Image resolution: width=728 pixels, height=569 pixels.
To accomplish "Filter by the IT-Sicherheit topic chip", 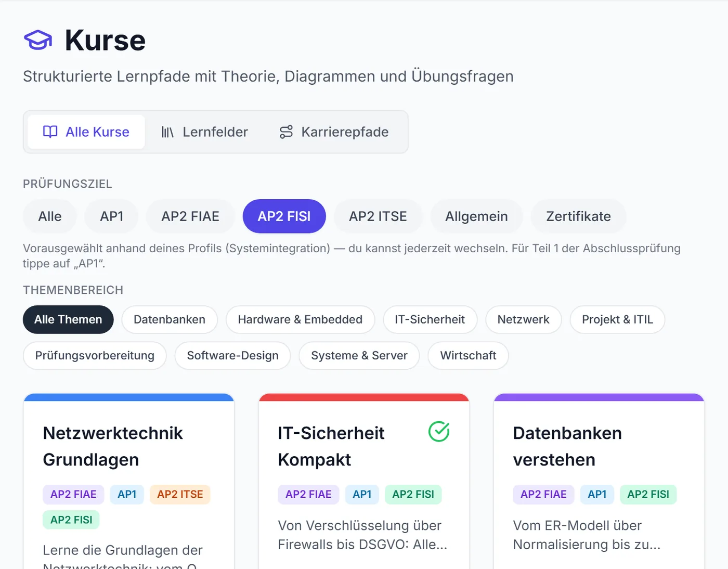I will click(430, 319).
